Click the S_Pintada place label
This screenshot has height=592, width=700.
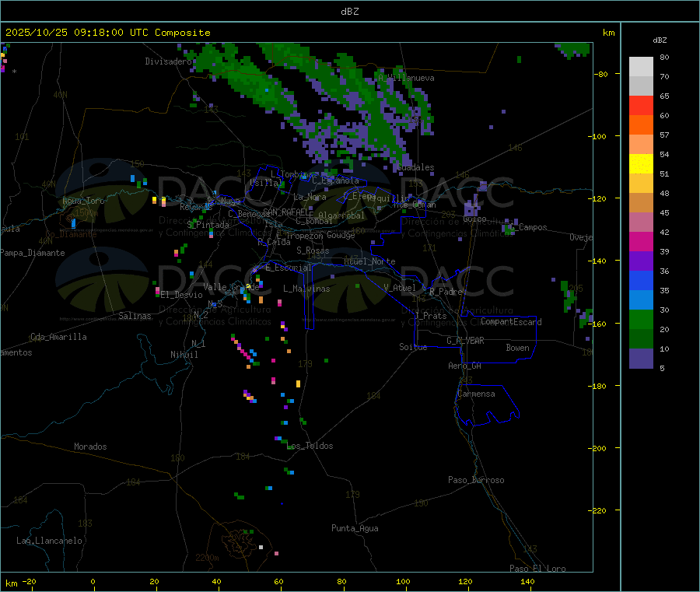pos(208,225)
